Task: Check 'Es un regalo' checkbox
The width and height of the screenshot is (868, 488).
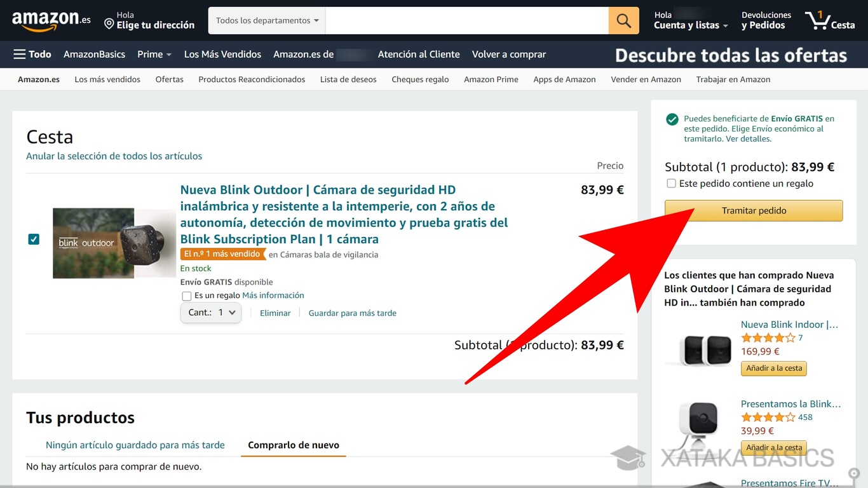Action: (x=187, y=296)
